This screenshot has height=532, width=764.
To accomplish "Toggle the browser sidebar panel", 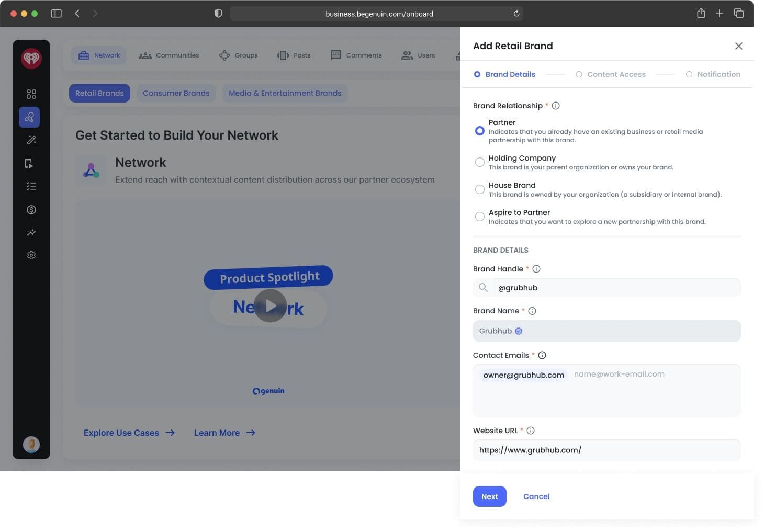I will [57, 14].
